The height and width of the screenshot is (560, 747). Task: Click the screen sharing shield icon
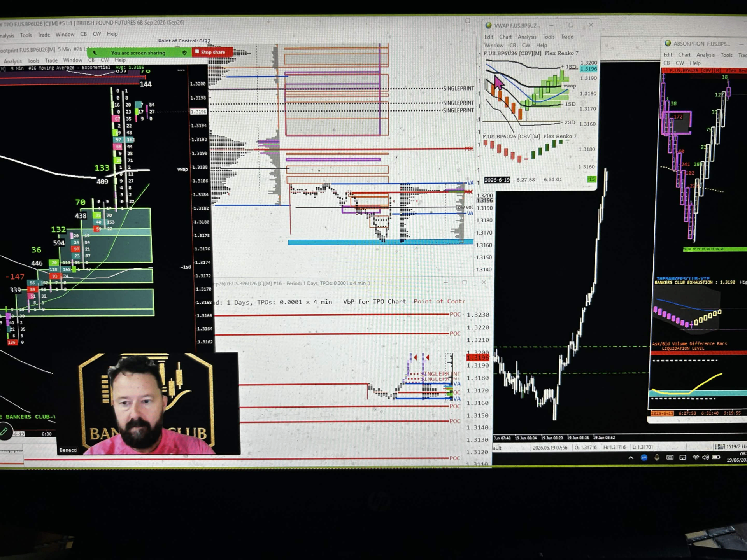tap(184, 52)
